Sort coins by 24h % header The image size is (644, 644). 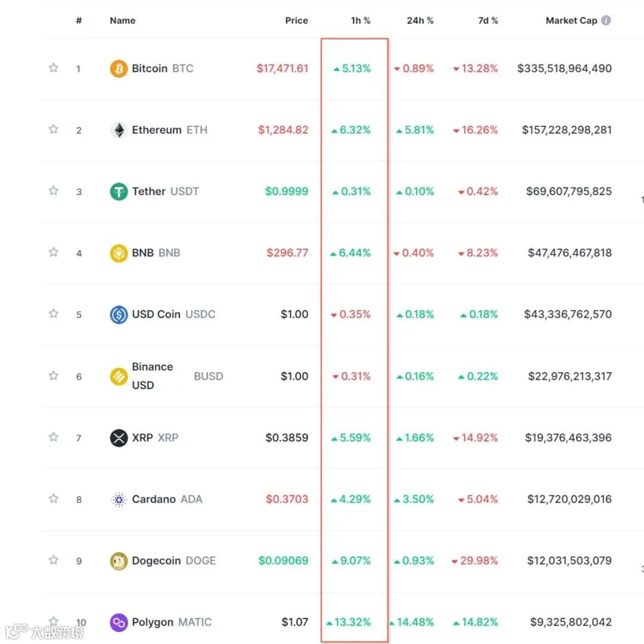click(x=420, y=20)
